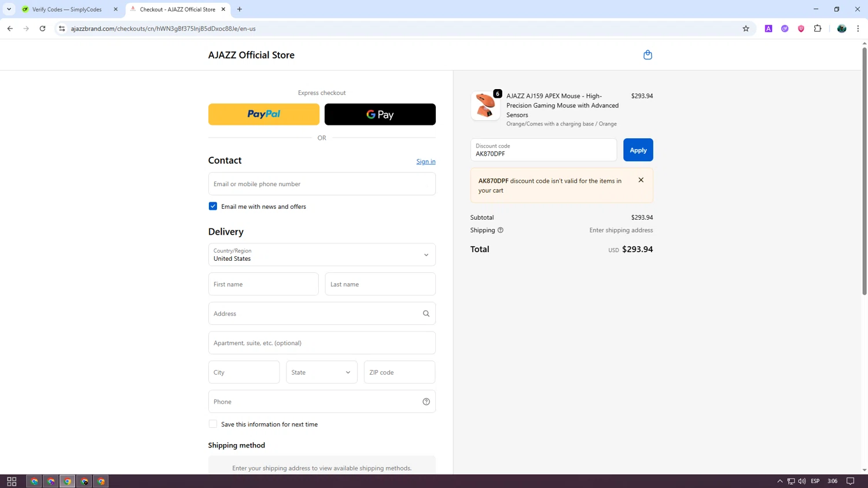This screenshot has height=488, width=868.
Task: Open the State dropdown
Action: pyautogui.click(x=322, y=372)
